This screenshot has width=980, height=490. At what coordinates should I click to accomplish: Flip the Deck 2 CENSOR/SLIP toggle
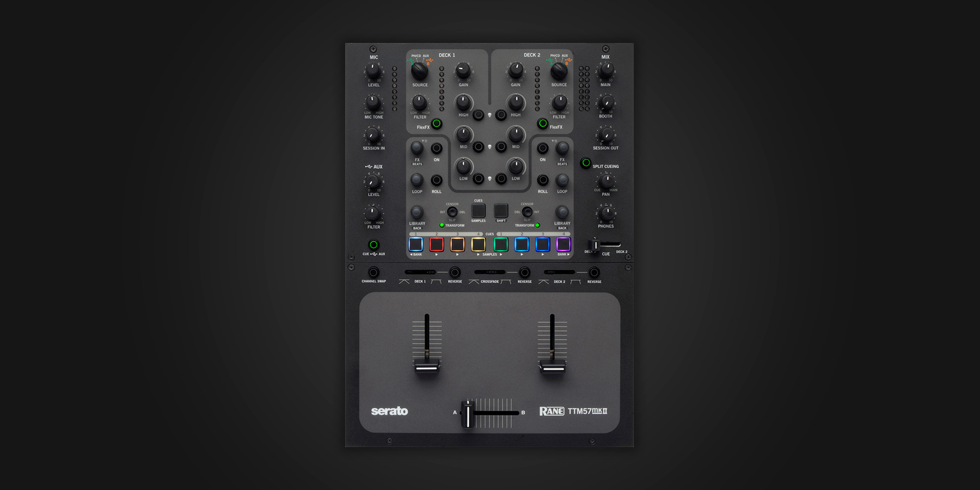[x=527, y=212]
